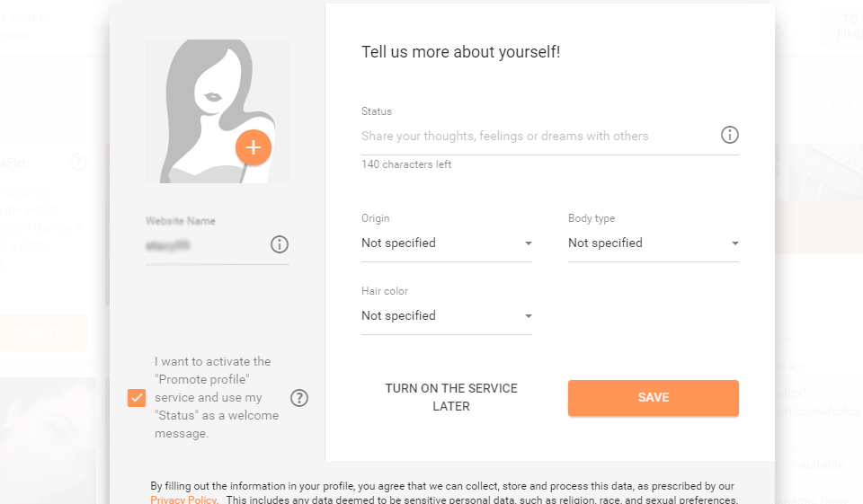The width and height of the screenshot is (863, 504).
Task: Choose Turn On The Service Later
Action: click(x=451, y=397)
